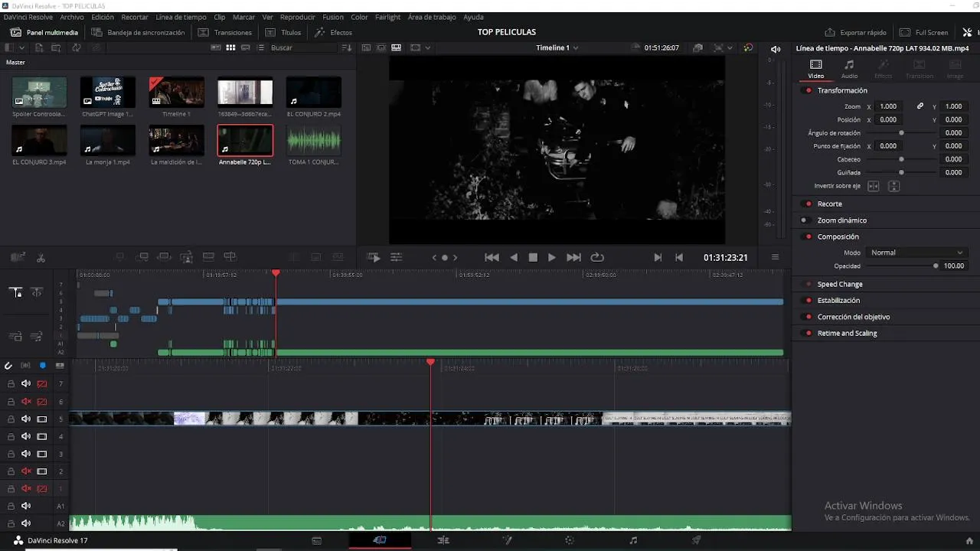Switch inspector to the Audio tab
Viewport: 980px width, 551px height.
(x=849, y=69)
